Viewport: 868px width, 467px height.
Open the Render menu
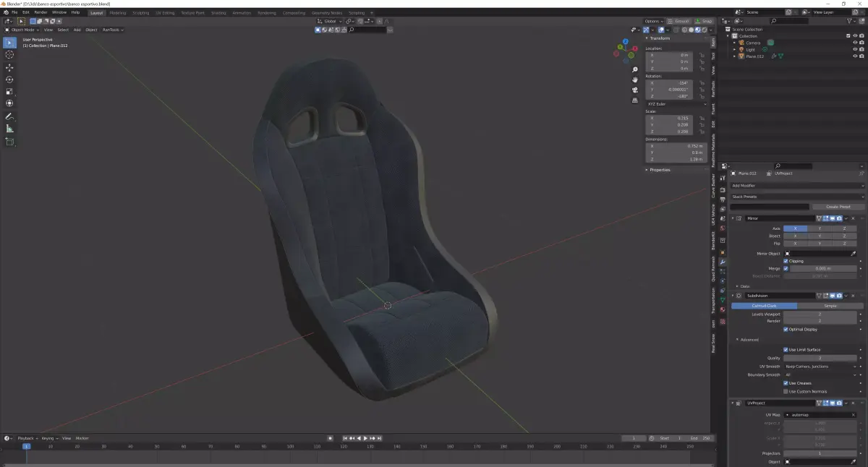coord(41,12)
